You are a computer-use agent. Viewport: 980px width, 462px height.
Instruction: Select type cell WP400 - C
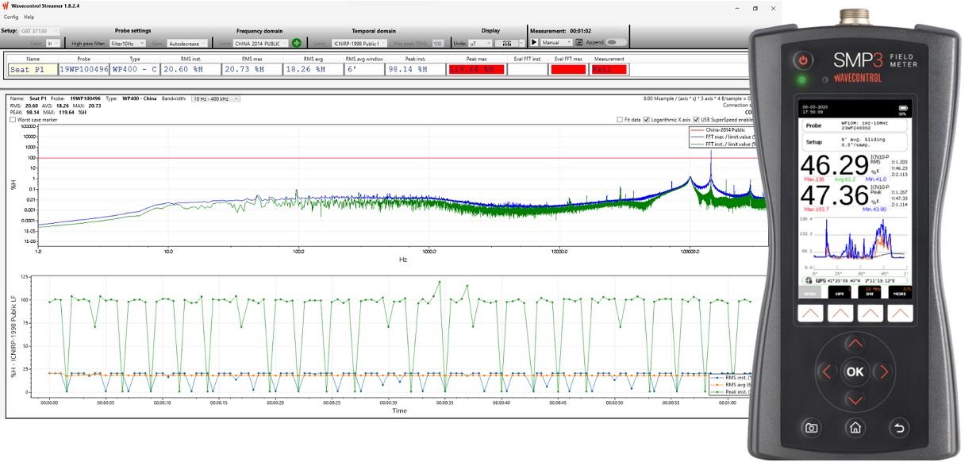coord(135,70)
